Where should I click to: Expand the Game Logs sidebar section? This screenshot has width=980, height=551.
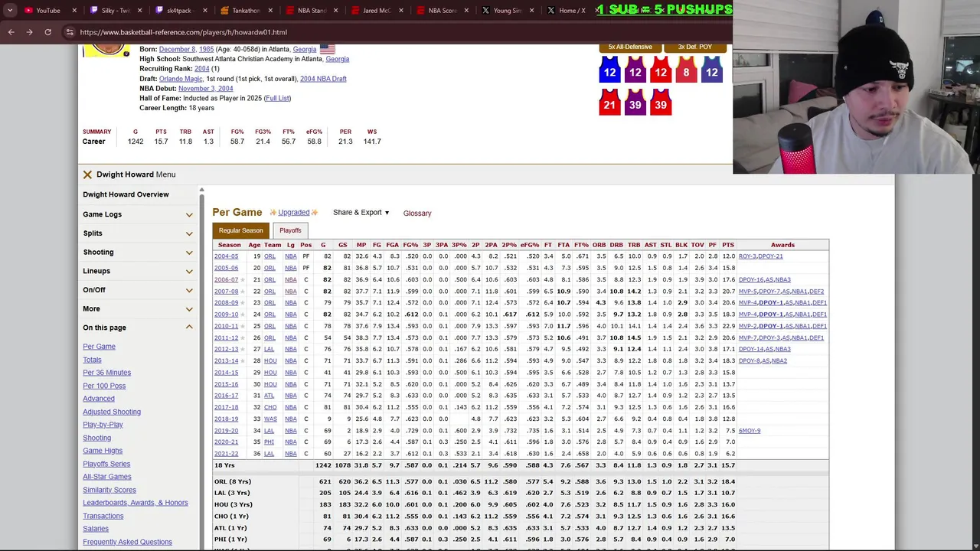tap(138, 214)
